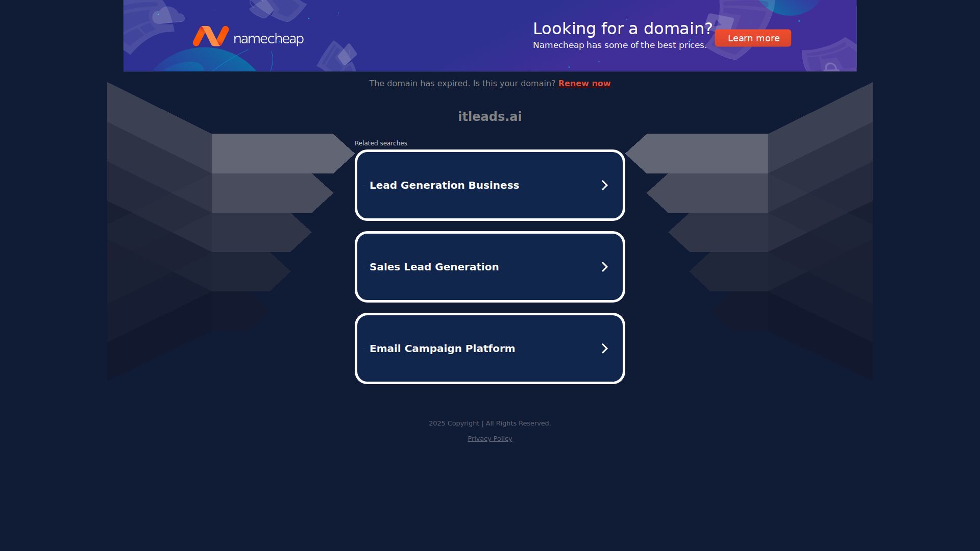Click the 'Looking for a domain?' headline

click(622, 29)
